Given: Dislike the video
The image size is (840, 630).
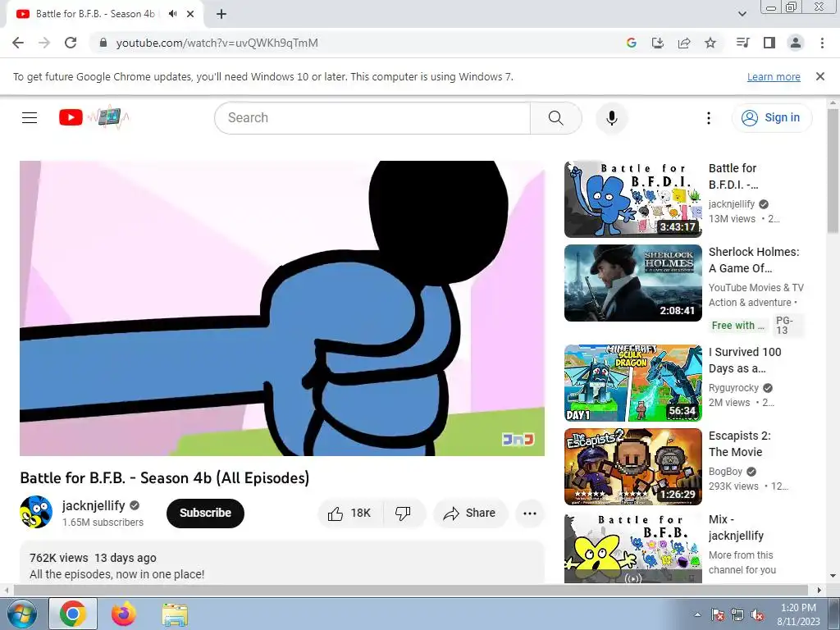Looking at the screenshot, I should (404, 514).
